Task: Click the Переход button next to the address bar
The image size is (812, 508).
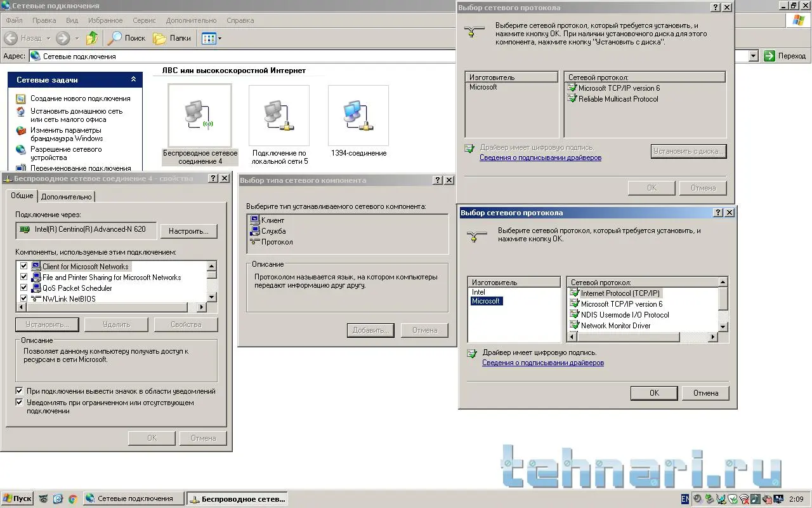Action: pos(785,56)
